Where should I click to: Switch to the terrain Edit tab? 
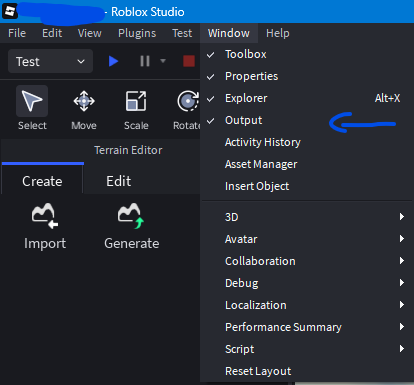click(118, 181)
